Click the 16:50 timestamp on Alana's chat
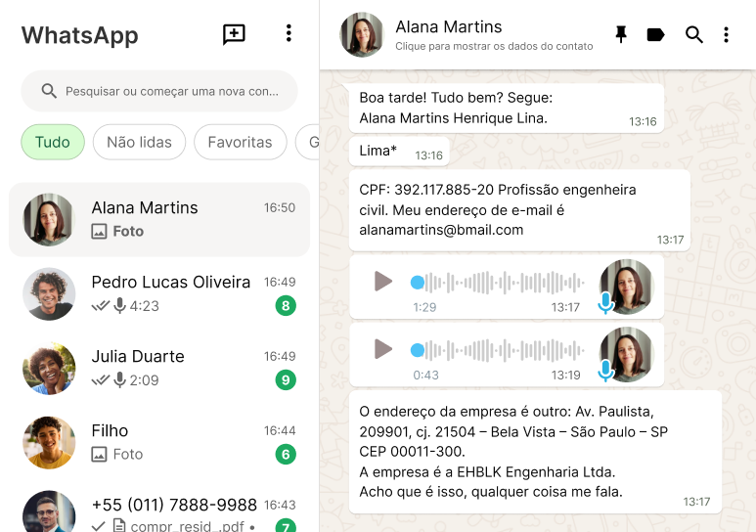The height and width of the screenshot is (532, 756). (x=280, y=208)
